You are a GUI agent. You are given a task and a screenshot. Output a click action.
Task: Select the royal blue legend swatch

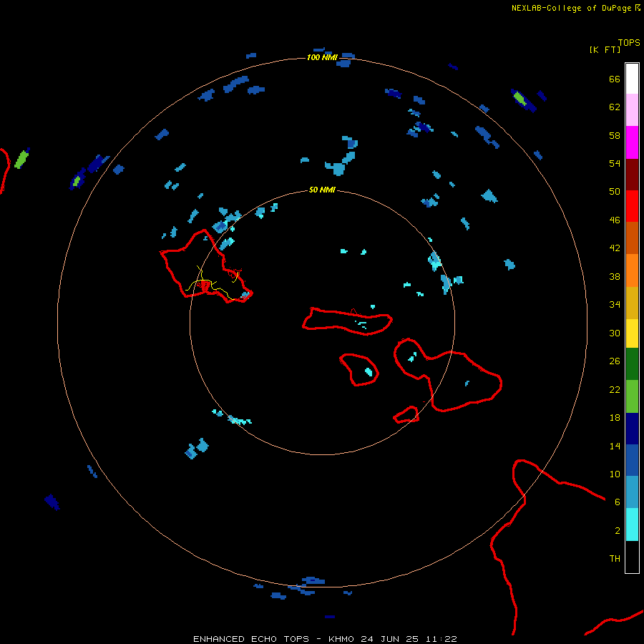point(632,460)
